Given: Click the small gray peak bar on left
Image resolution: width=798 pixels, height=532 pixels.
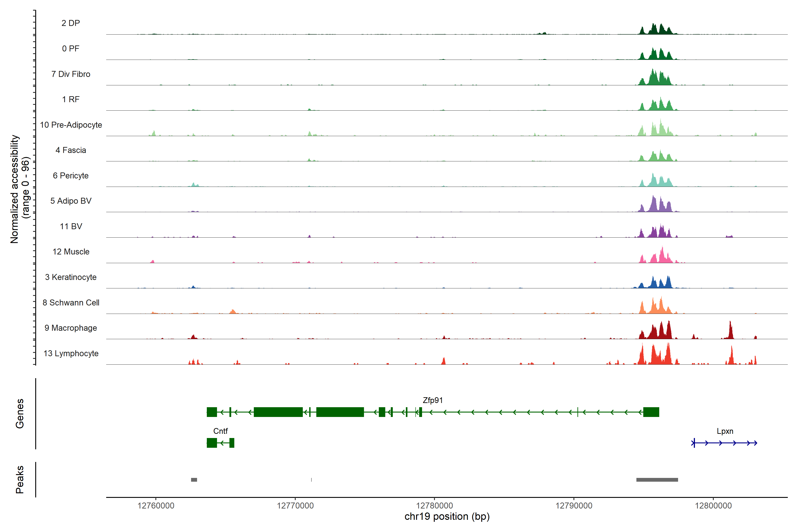Looking at the screenshot, I should coord(194,480).
